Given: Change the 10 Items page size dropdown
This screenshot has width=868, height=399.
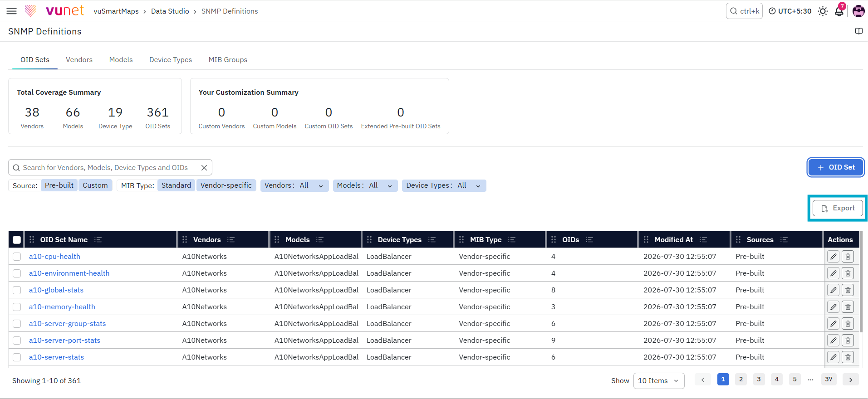Looking at the screenshot, I should click(658, 381).
